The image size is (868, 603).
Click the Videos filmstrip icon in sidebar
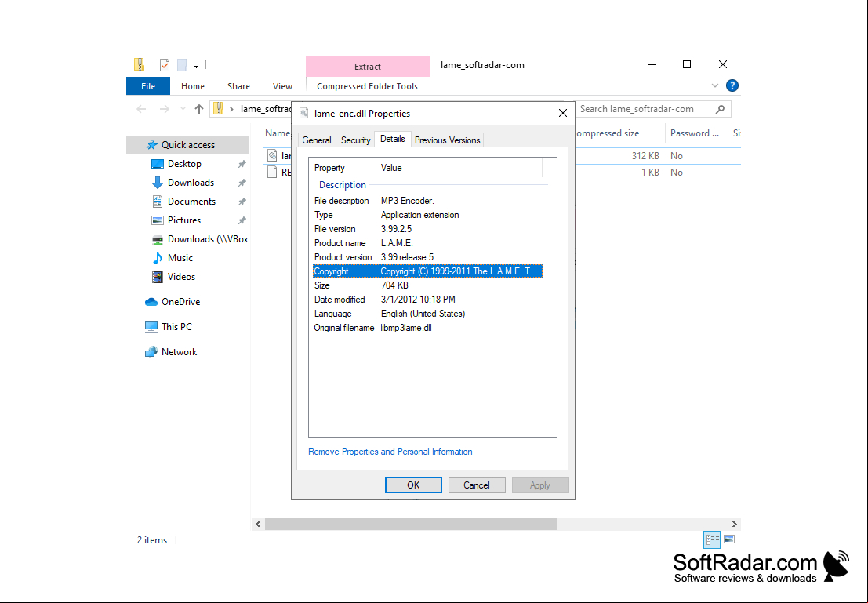tap(158, 277)
